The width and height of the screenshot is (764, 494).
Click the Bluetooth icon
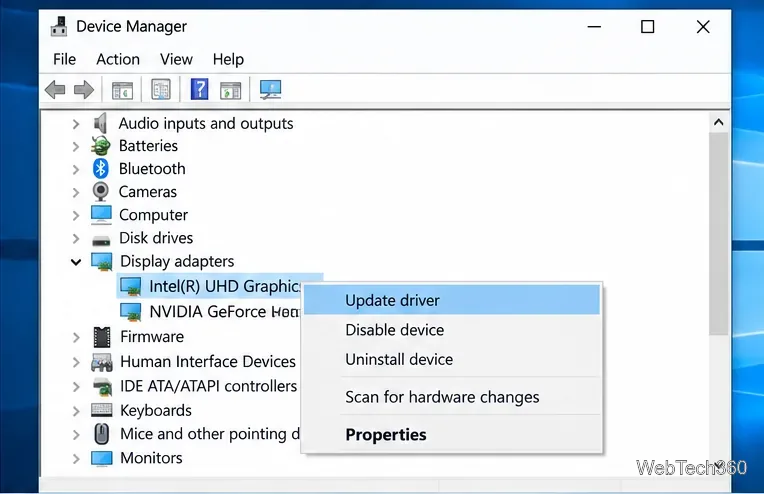point(100,169)
